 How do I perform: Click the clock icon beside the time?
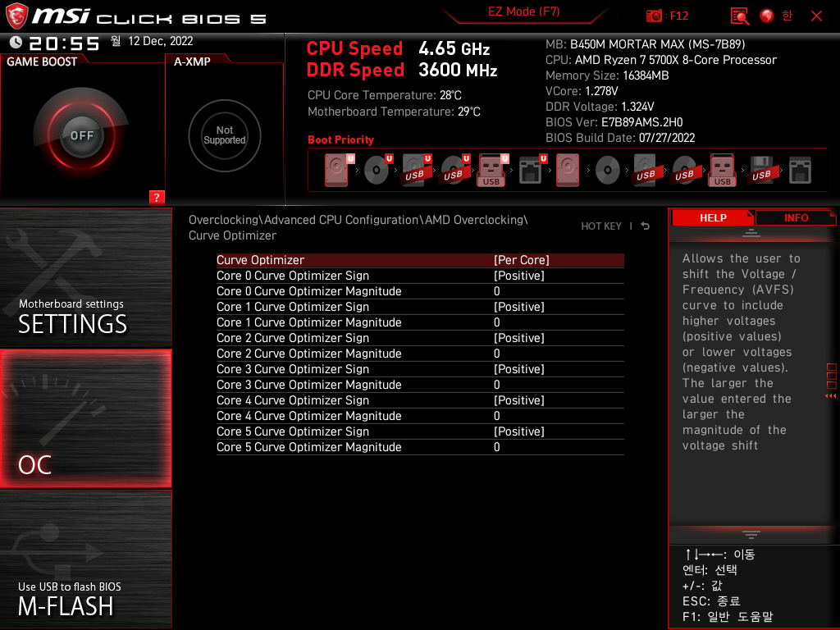point(16,43)
